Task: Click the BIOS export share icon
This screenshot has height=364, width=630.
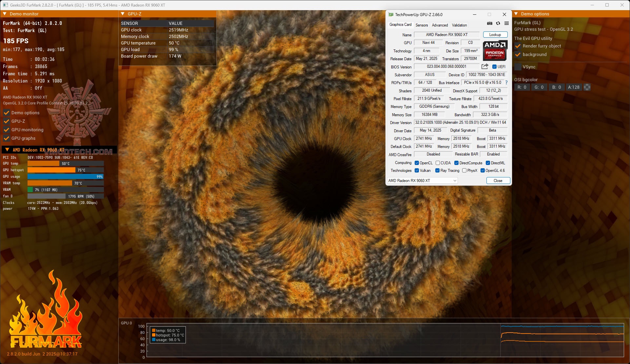Action: pos(485,66)
